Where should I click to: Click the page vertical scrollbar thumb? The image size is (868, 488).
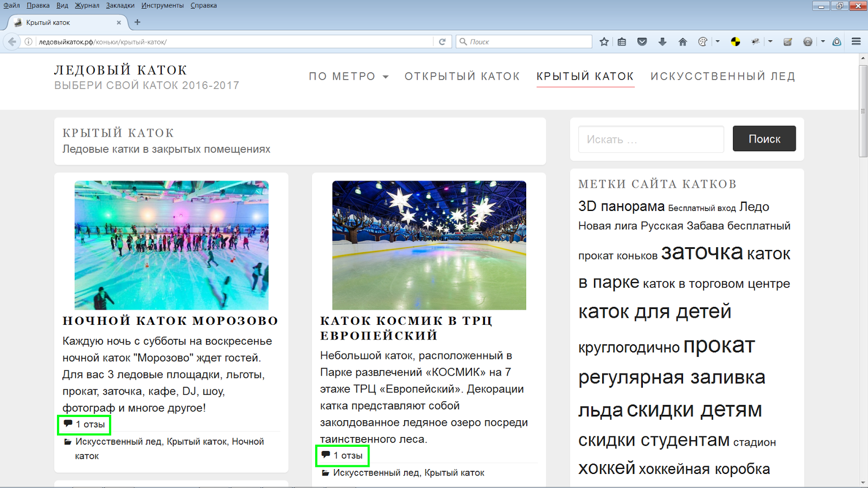(x=863, y=111)
